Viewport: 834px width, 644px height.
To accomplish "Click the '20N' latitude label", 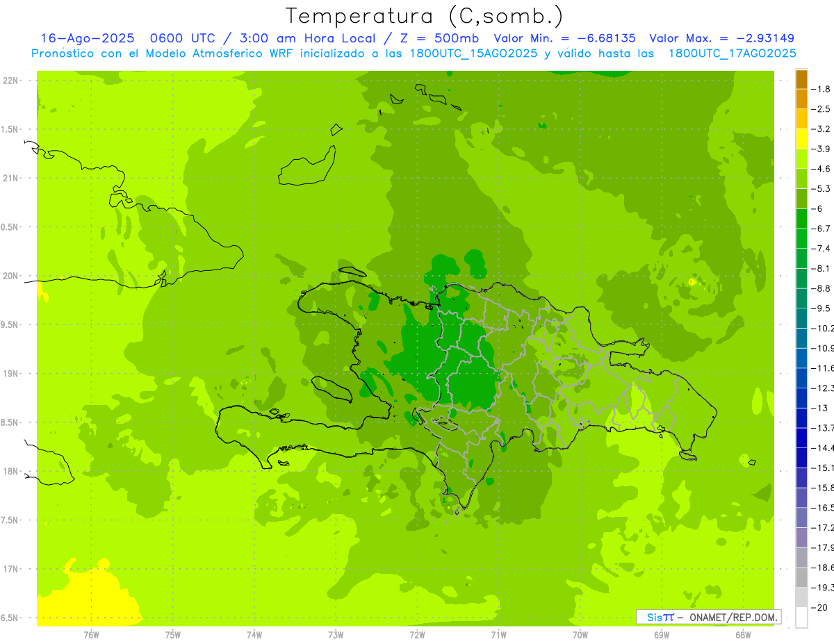I will click(10, 276).
